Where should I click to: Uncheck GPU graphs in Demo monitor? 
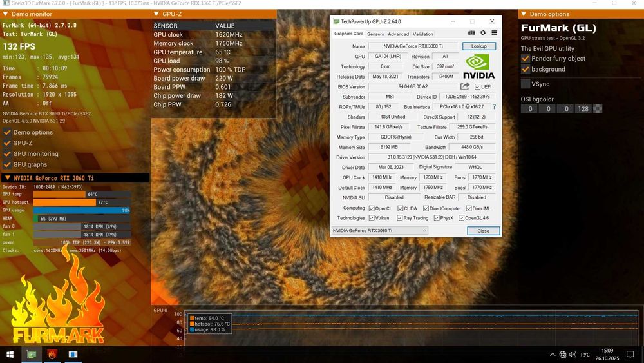(7, 164)
